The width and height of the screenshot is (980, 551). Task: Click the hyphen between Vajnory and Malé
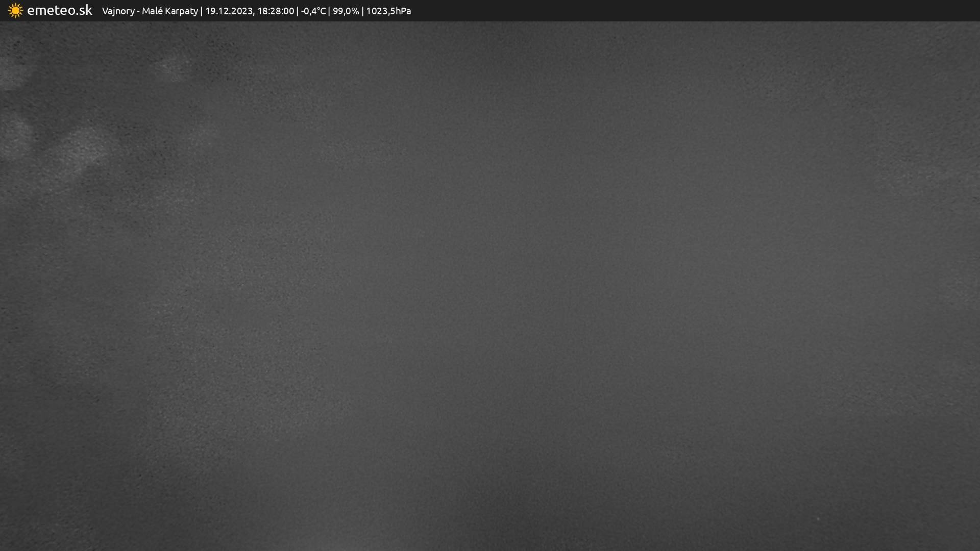click(138, 12)
